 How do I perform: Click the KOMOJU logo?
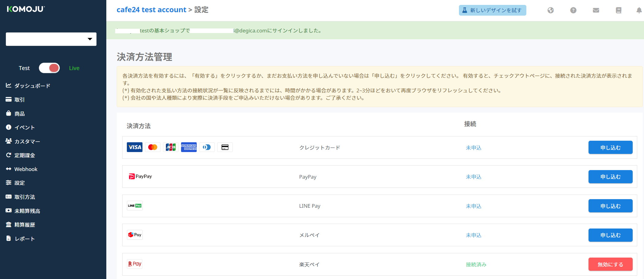[26, 9]
